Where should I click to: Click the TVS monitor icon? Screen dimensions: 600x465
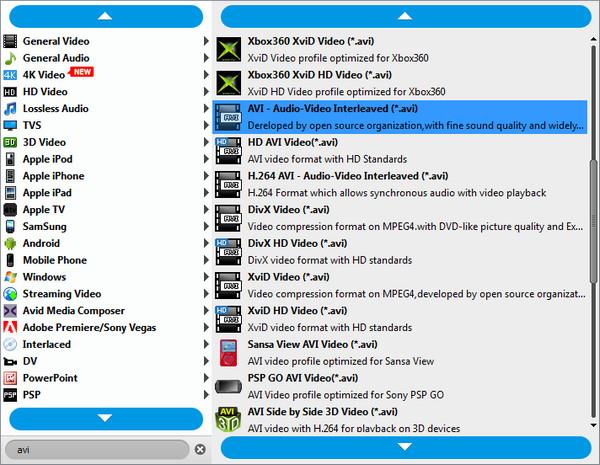point(10,125)
